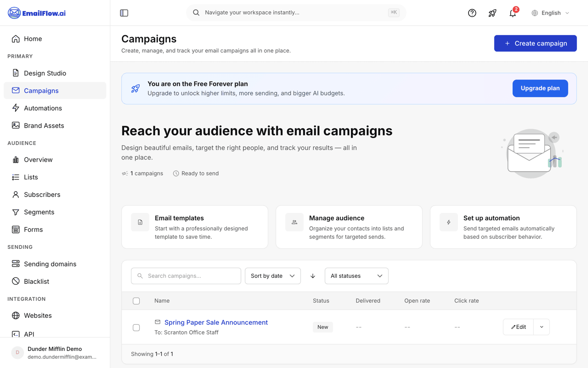Image resolution: width=588 pixels, height=368 pixels.
Task: Click the Websites globe icon in the sidebar
Action: click(16, 316)
